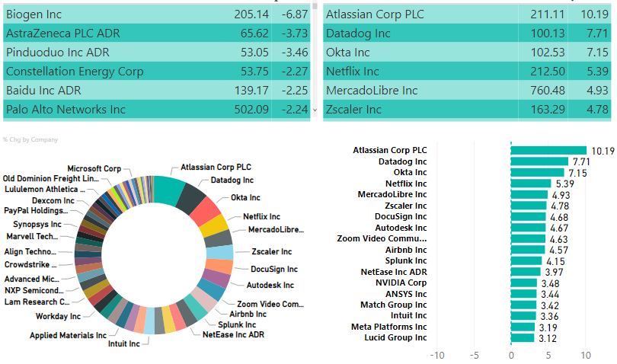Click the 205.14 price cell

[x=251, y=14]
